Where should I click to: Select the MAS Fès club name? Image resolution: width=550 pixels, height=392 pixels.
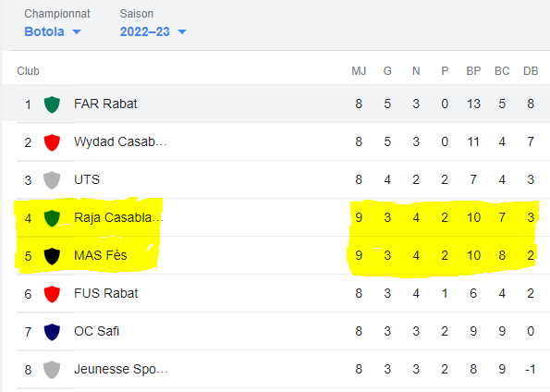coord(101,255)
